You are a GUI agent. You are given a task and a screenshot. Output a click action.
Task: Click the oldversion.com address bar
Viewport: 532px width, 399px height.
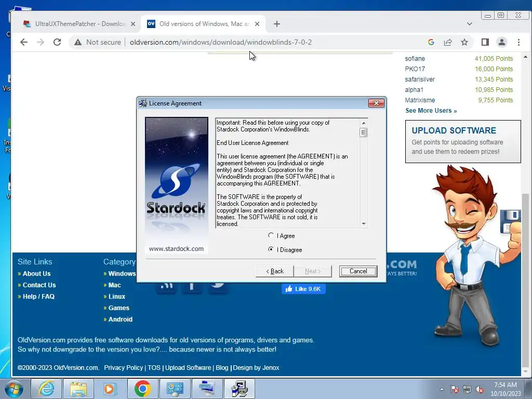coord(220,42)
